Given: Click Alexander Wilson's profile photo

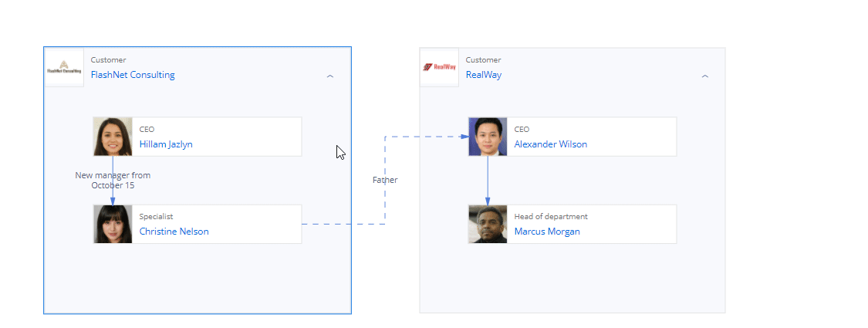Looking at the screenshot, I should pos(488,137).
